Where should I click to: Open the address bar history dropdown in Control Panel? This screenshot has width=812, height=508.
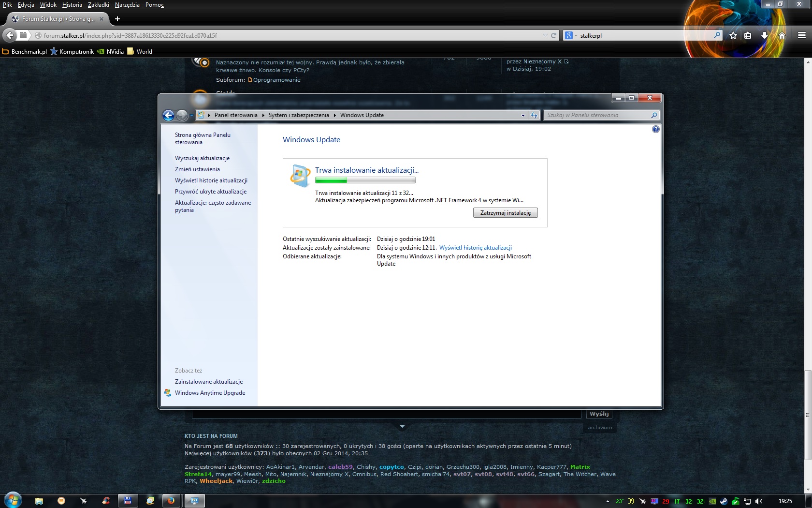(523, 115)
